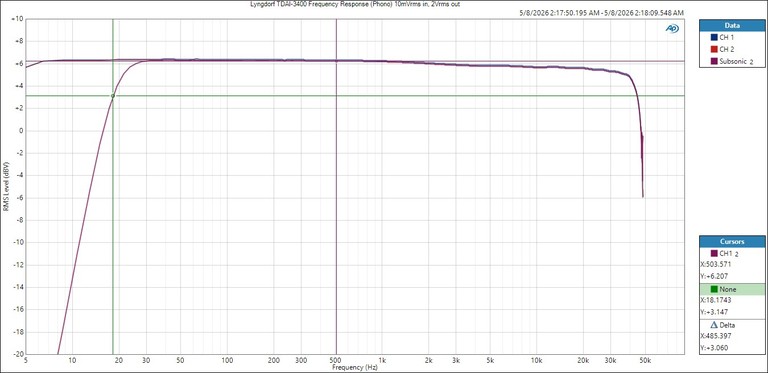Click the 100 tick label on frequency axis
Viewport: 768px width, 373px height.
(x=228, y=361)
